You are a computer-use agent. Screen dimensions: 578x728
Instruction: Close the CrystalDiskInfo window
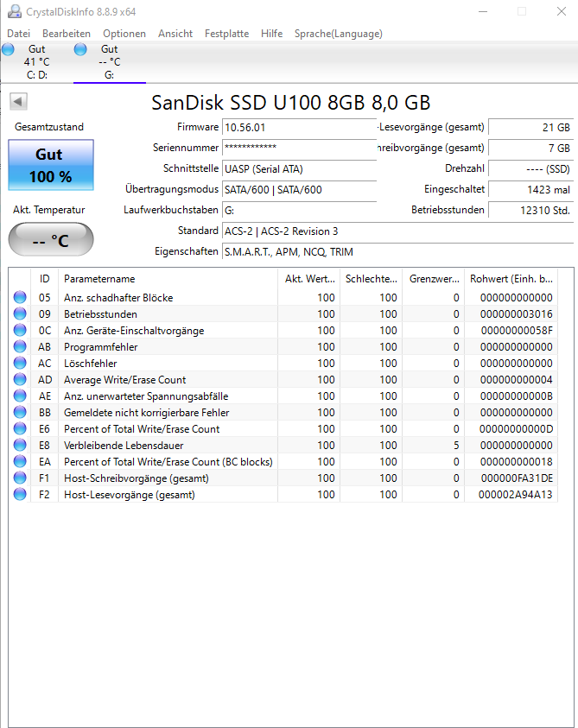[562, 11]
